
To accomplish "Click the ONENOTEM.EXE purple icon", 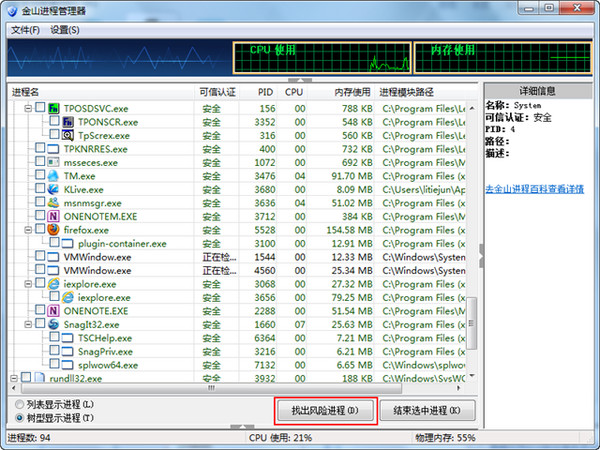I will click(54, 215).
